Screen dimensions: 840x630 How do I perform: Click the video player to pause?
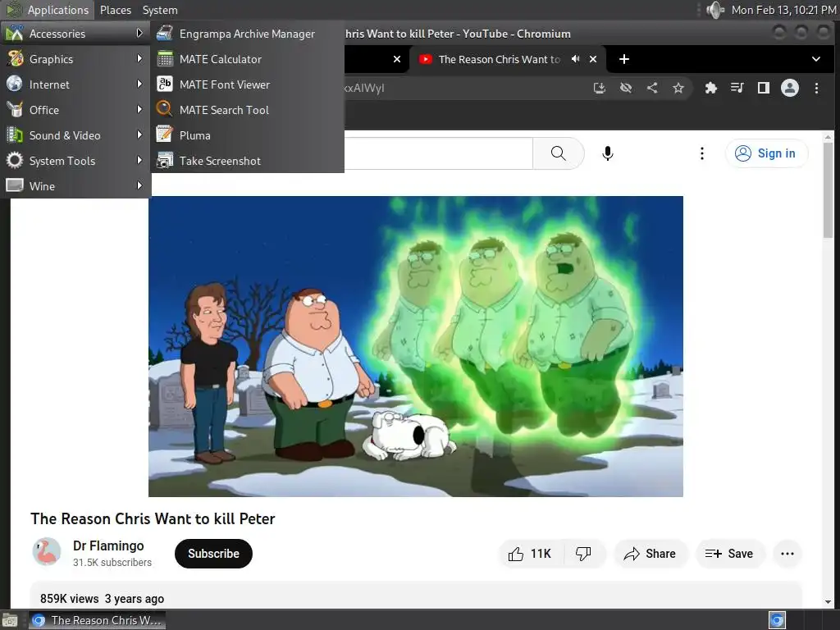tap(416, 346)
